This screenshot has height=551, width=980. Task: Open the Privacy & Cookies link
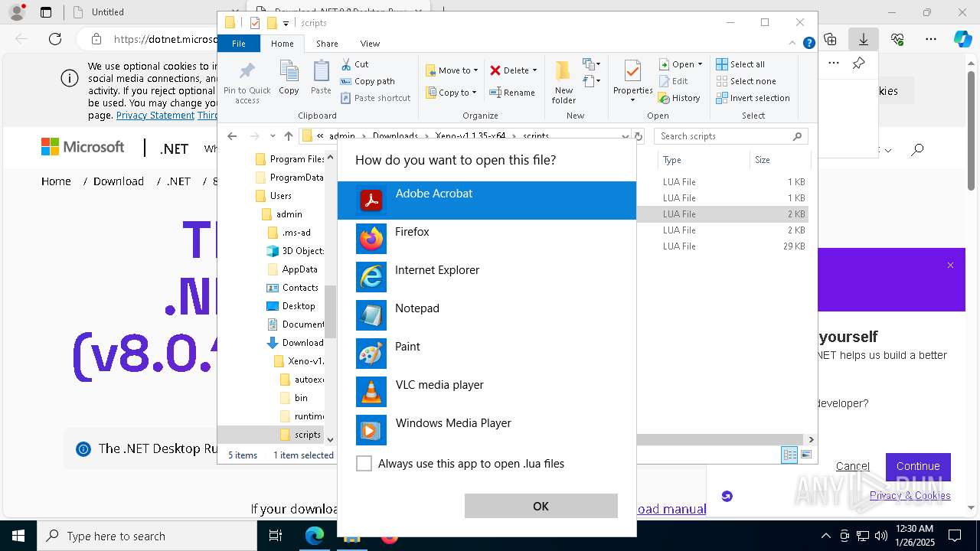[x=910, y=495]
